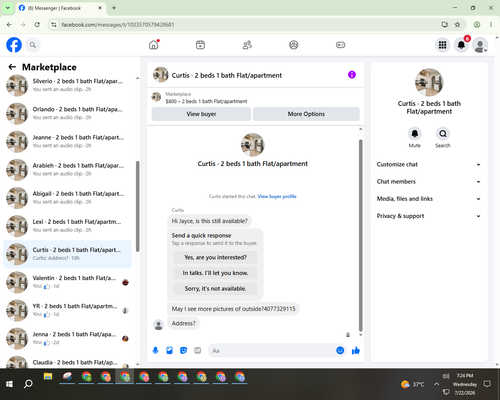Viewport: 500px width, 400px height.
Task: Select the Curtis conversation in the list
Action: 67,254
